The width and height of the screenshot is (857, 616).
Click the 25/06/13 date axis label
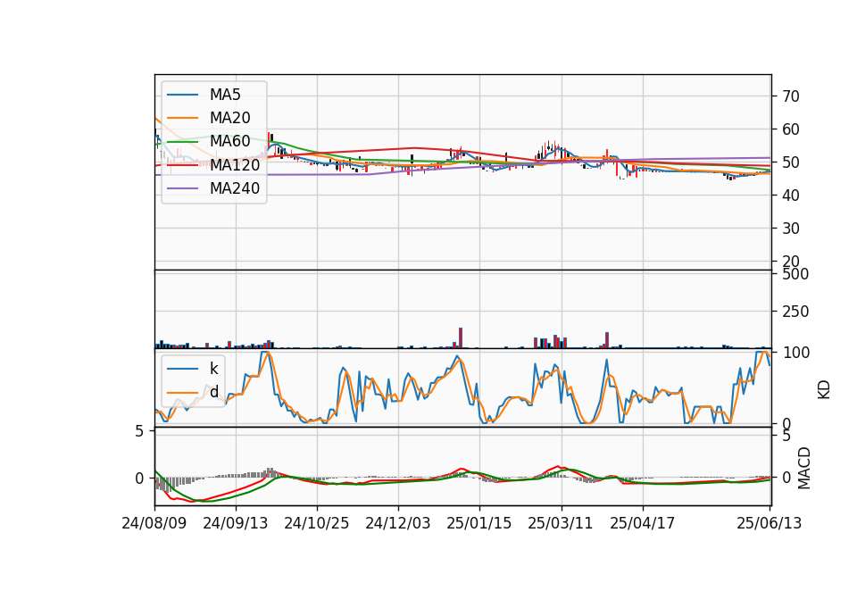click(x=769, y=523)
